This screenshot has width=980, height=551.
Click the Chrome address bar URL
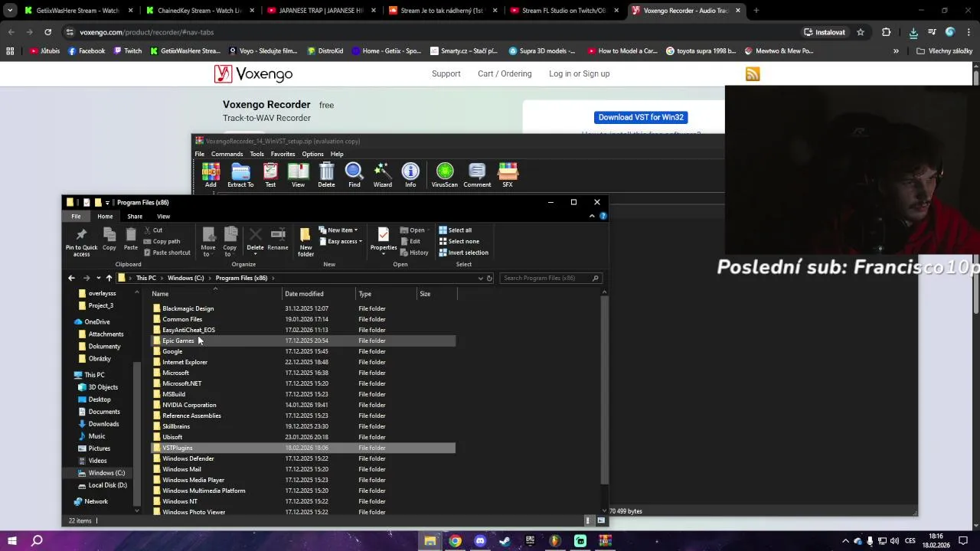tap(146, 32)
